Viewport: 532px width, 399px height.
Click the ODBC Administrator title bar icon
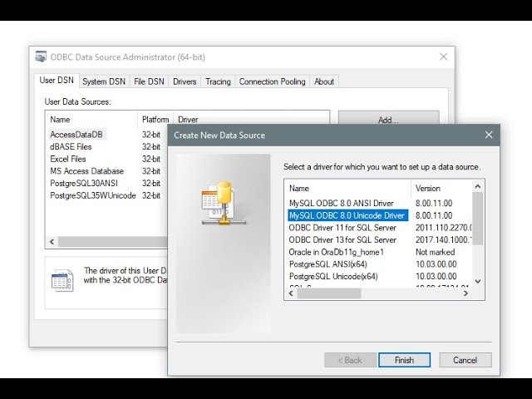(x=41, y=57)
